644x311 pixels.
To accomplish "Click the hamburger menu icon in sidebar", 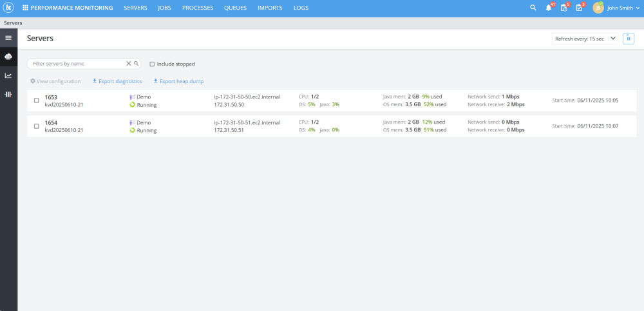I will click(8, 38).
